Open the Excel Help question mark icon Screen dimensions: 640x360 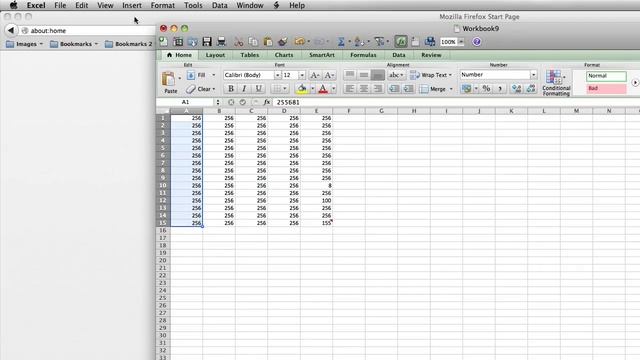476,42
